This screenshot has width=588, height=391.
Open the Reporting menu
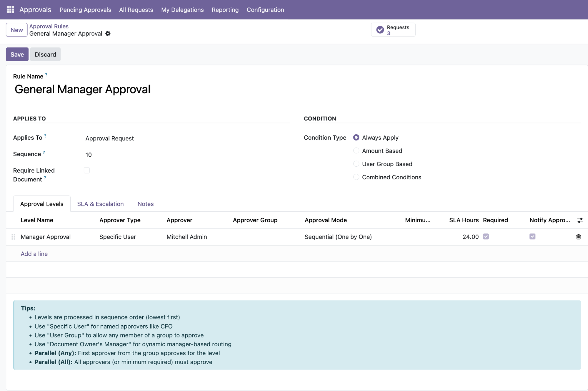[x=225, y=10]
